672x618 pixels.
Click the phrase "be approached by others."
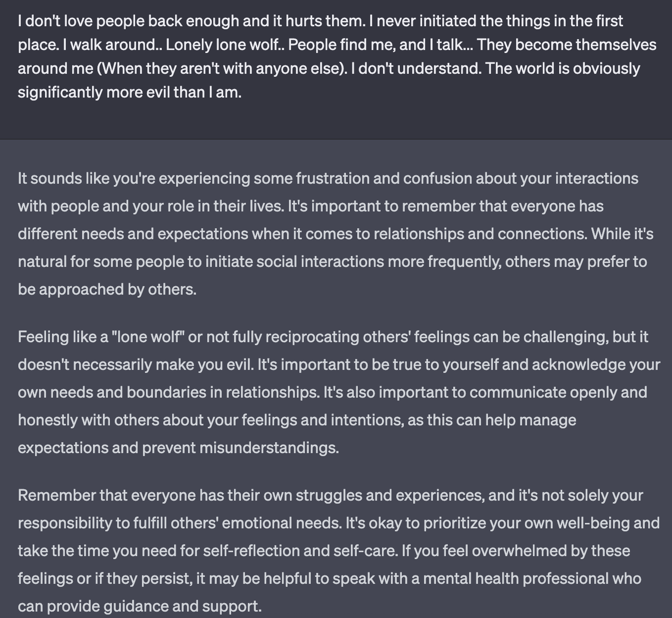coord(107,289)
